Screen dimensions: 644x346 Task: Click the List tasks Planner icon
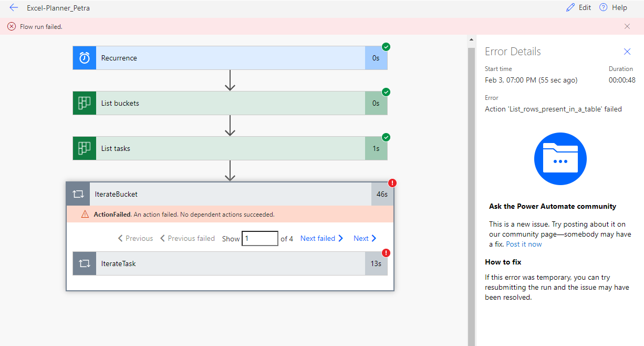click(85, 148)
